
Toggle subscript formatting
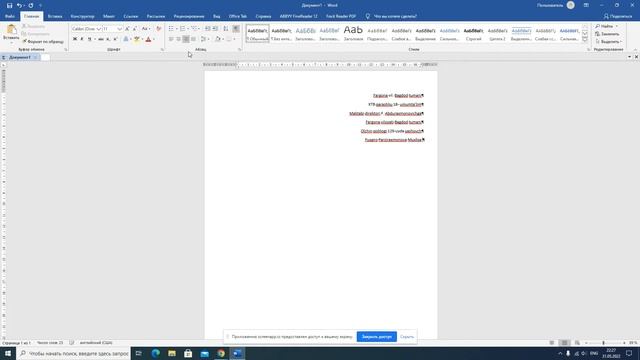[x=108, y=39]
